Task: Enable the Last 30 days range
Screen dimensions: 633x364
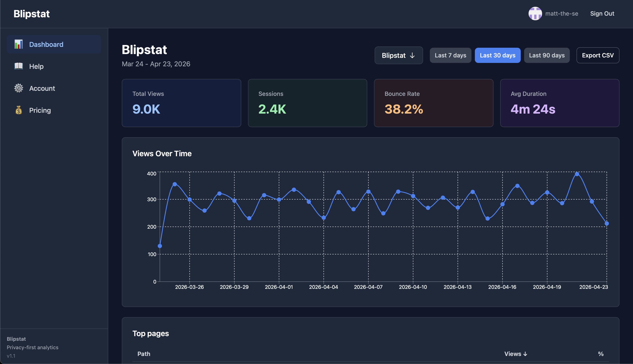Action: tap(497, 55)
